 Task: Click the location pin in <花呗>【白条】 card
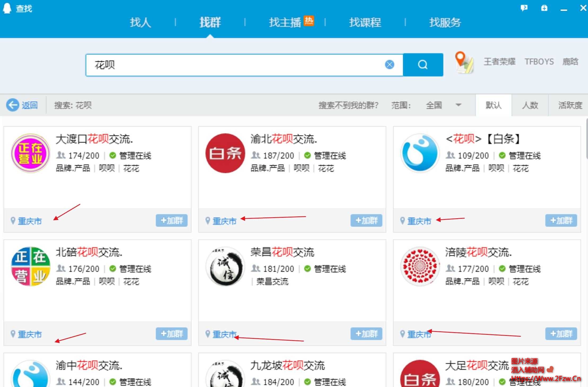pyautogui.click(x=403, y=221)
